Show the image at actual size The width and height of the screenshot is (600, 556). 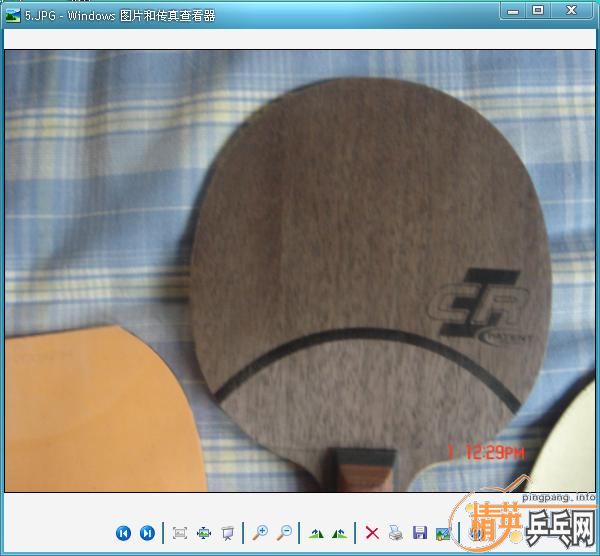pos(204,533)
